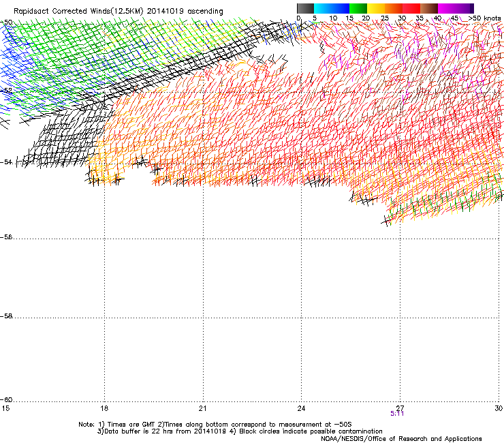Select the orange 25-30 knots legend segment
Image resolution: width=504 pixels, height=443 pixels.
[x=394, y=8]
